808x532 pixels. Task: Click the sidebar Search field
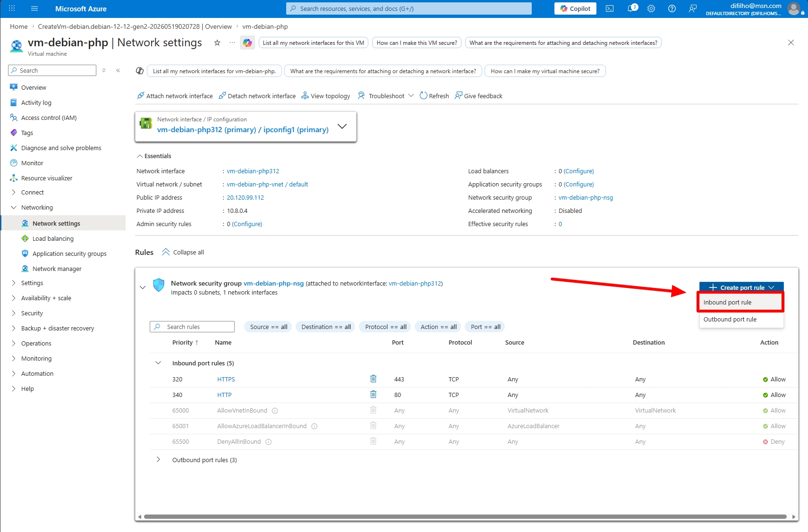(x=52, y=70)
